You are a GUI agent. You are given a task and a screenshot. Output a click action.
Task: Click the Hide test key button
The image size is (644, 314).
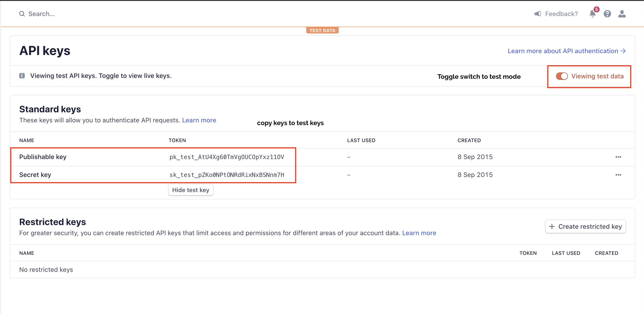[191, 190]
